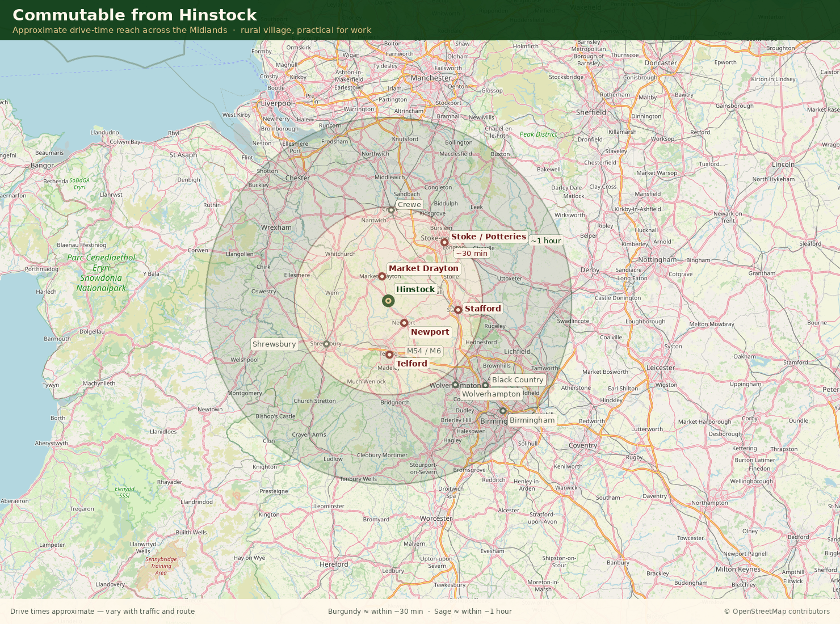Click the drive times approximate footer note
Screen dimensions: 840x624
pos(102,612)
